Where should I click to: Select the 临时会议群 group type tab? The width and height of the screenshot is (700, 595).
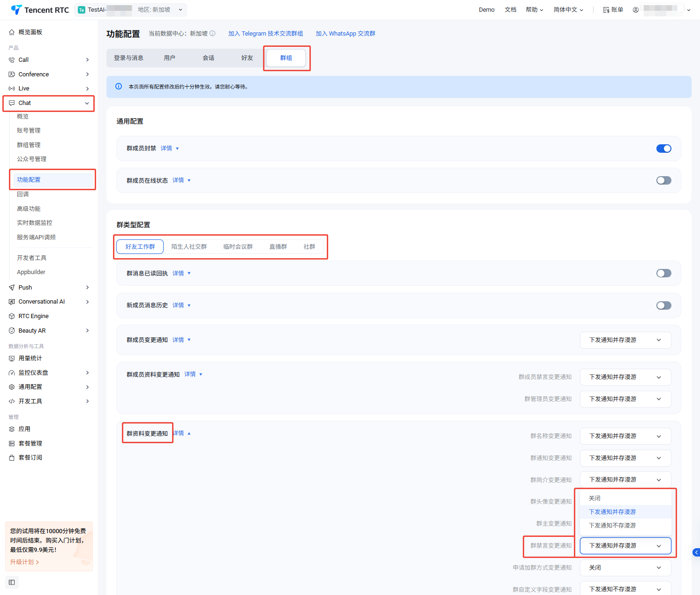238,247
